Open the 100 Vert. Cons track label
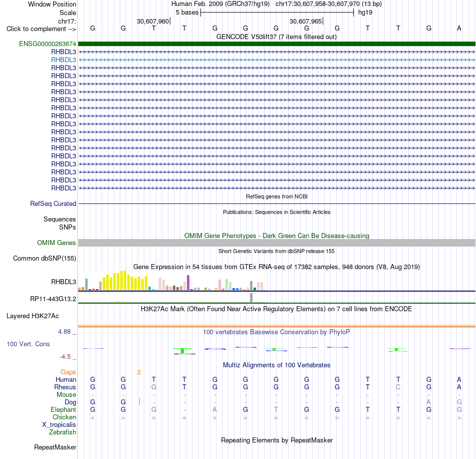Screen dimensions: 476x459 [x=28, y=344]
